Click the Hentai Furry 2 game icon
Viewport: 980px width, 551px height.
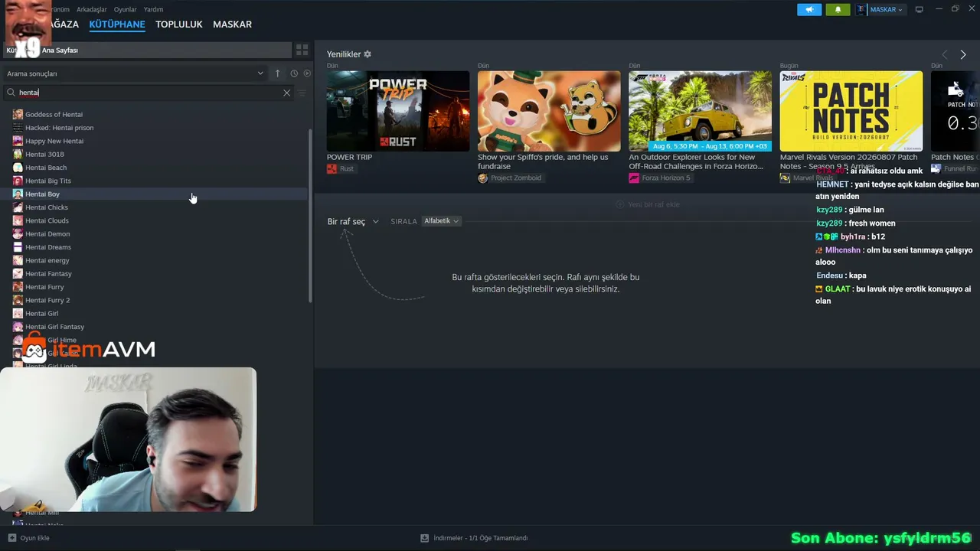[18, 300]
